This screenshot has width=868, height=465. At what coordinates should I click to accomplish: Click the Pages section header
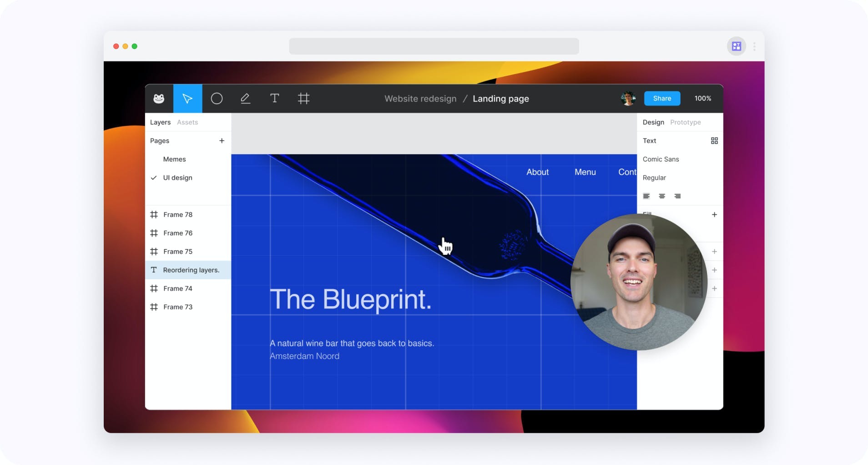pos(160,141)
